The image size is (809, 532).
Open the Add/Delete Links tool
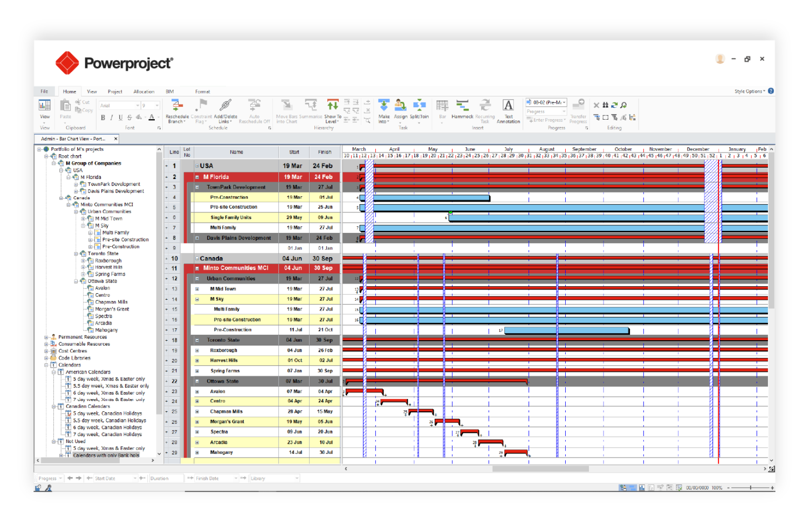(x=225, y=110)
